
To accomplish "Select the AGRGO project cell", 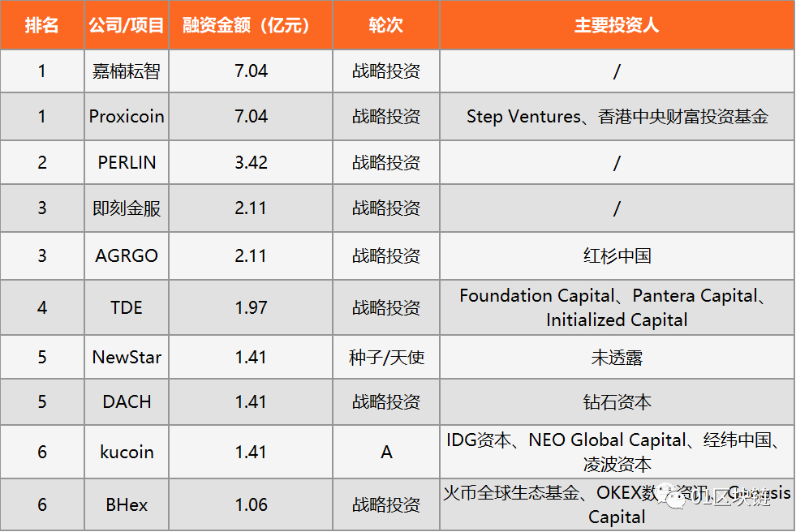I will (127, 256).
